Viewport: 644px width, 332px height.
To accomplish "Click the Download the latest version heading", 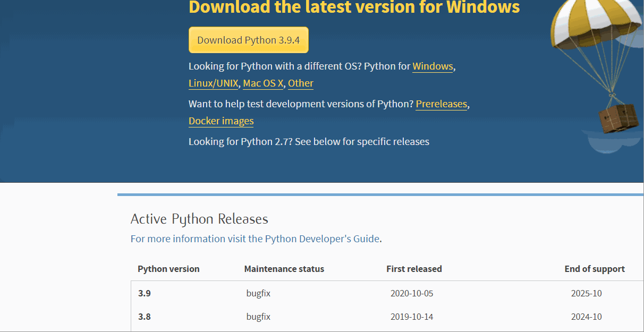I will [354, 7].
